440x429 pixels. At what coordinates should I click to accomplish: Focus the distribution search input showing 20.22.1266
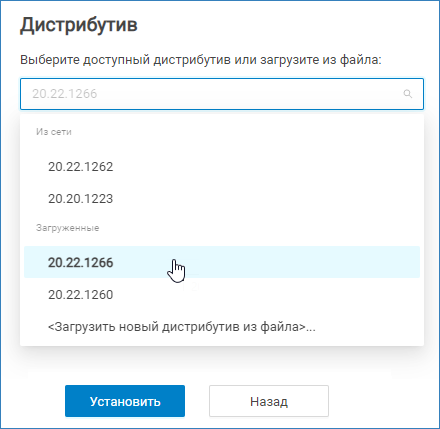point(222,94)
